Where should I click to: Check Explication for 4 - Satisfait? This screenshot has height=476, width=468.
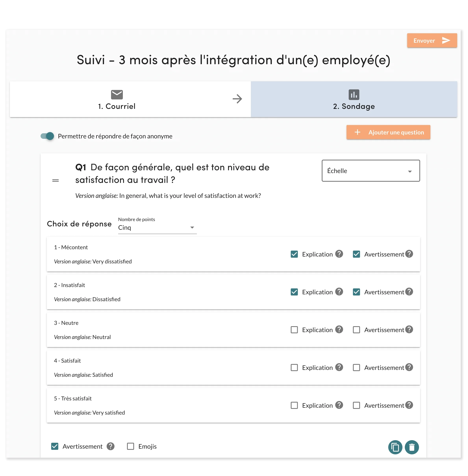coord(294,368)
